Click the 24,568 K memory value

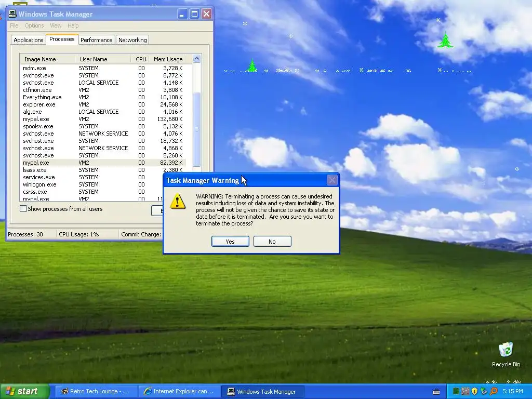[171, 104]
